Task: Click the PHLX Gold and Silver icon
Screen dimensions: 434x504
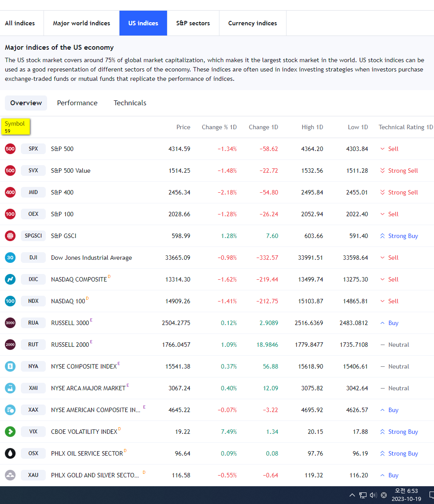Action: pyautogui.click(x=10, y=475)
